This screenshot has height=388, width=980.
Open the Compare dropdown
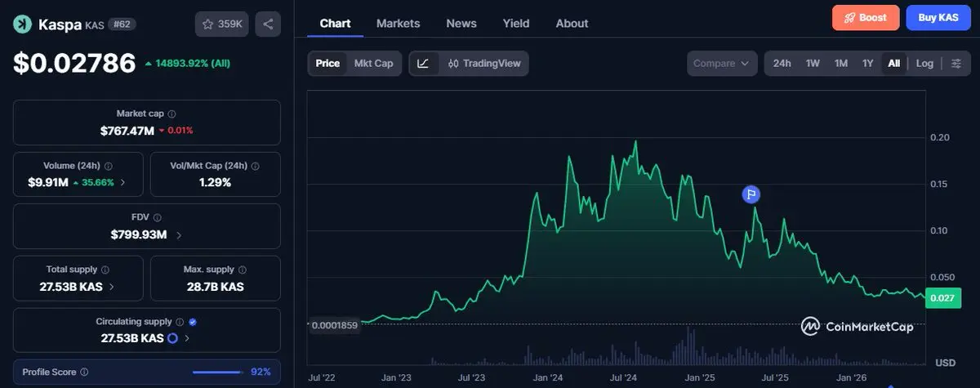tap(723, 63)
